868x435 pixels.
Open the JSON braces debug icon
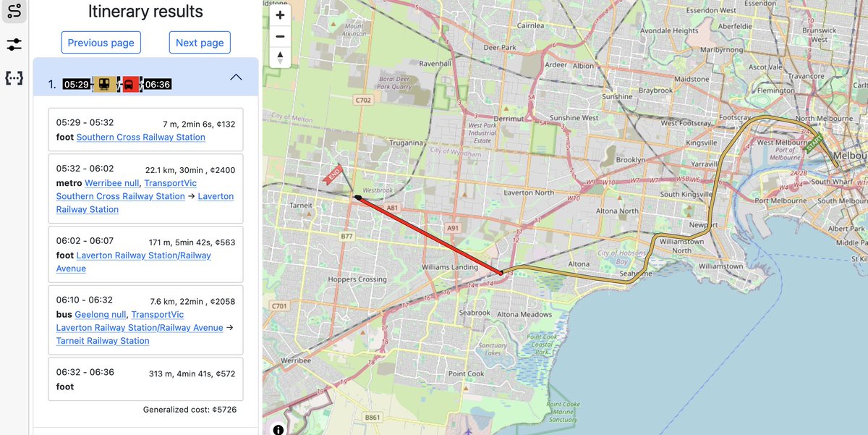14,77
